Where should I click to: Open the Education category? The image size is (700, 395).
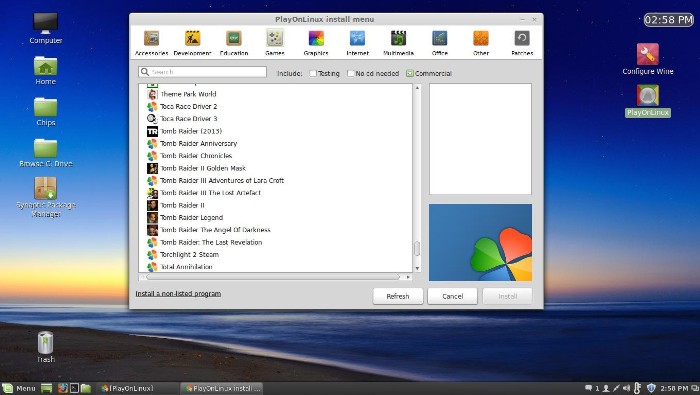233,43
